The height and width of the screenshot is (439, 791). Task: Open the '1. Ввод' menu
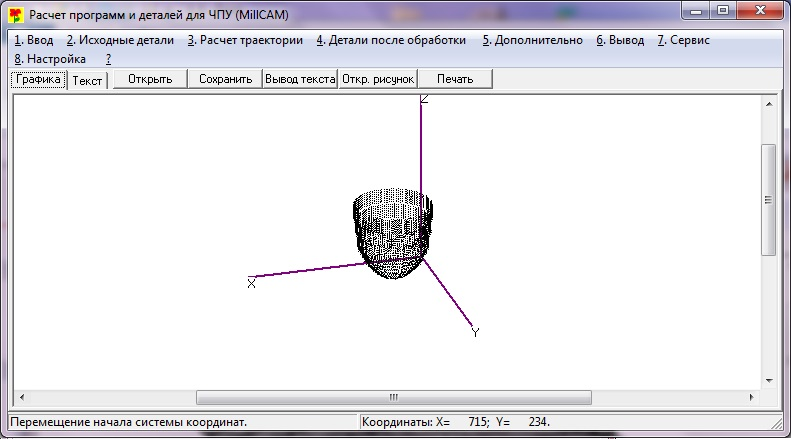[x=33, y=40]
